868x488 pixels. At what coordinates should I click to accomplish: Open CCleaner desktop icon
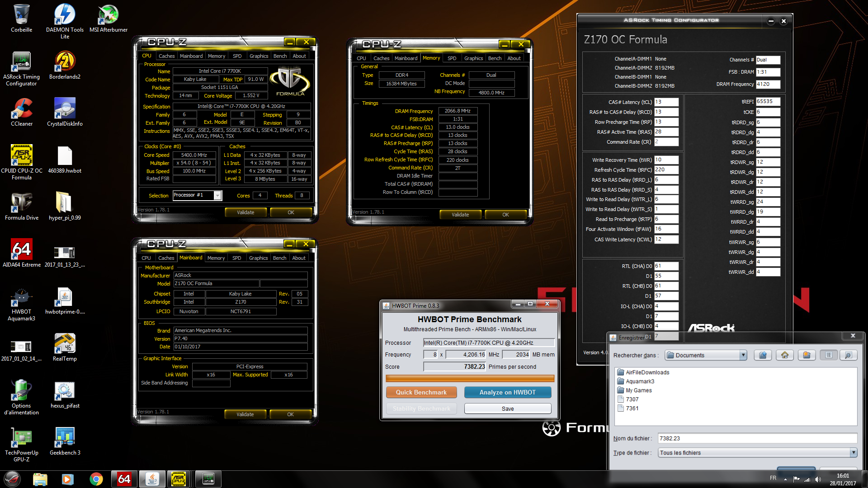[x=21, y=113]
